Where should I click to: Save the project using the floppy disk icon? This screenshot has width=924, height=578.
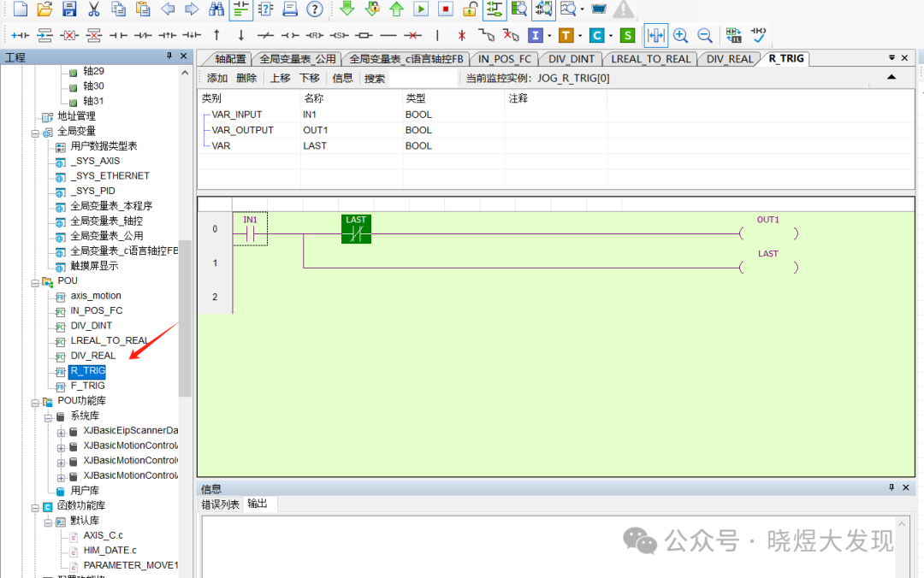69,9
